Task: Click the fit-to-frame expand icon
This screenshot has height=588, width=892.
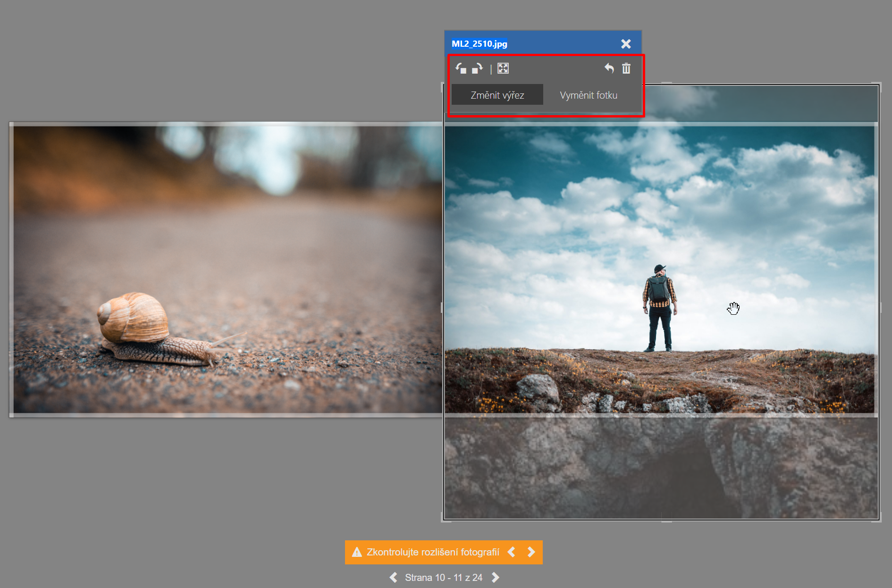Action: [503, 68]
